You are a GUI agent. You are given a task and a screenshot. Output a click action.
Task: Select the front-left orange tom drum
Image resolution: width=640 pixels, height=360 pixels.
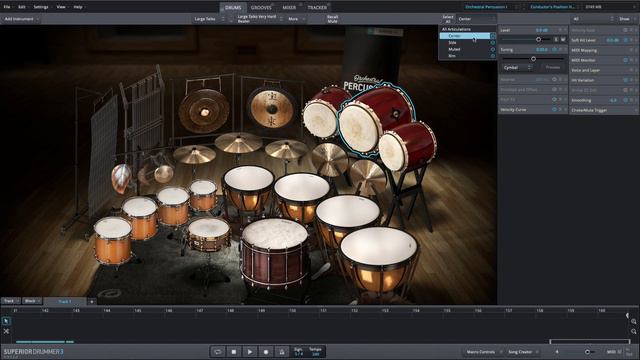pyautogui.click(x=113, y=240)
